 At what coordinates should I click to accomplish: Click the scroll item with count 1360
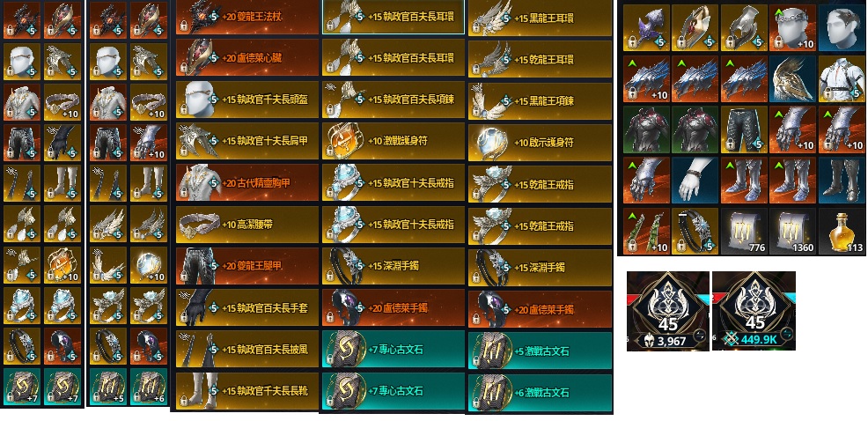792,231
